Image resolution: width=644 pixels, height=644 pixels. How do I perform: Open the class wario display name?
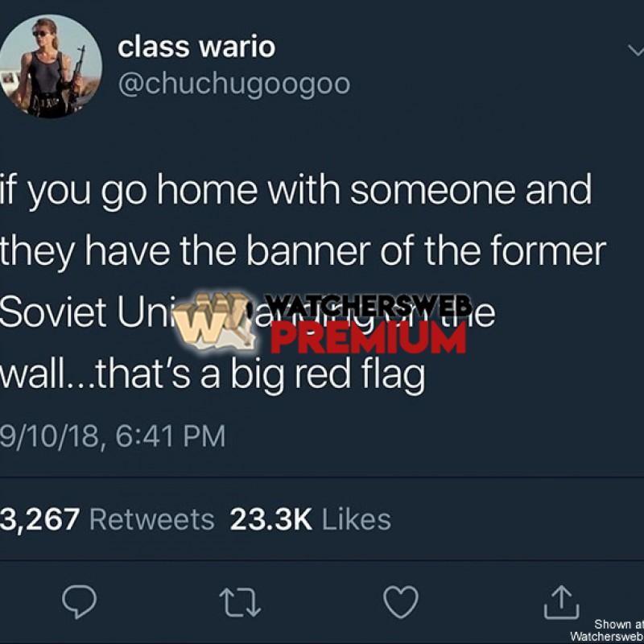(x=196, y=47)
